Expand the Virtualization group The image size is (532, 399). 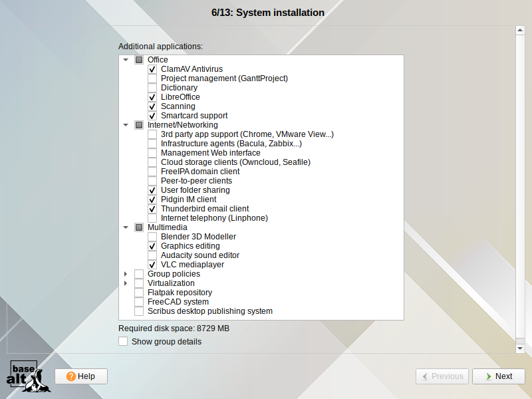[x=126, y=283]
